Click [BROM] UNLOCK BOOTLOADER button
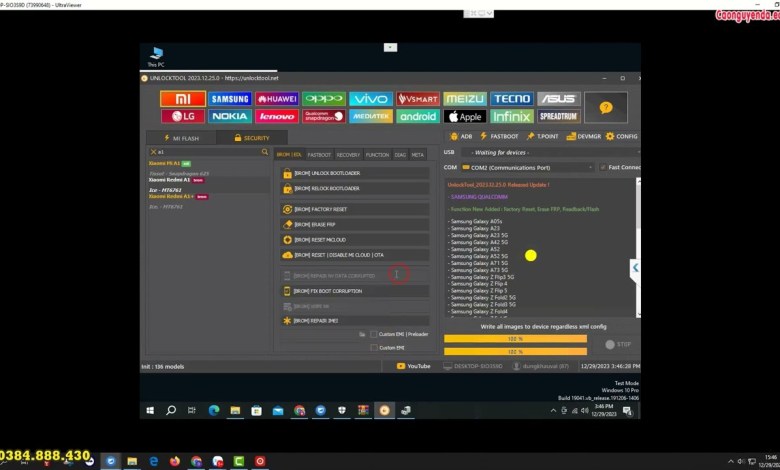This screenshot has width=780, height=470. pyautogui.click(x=355, y=173)
